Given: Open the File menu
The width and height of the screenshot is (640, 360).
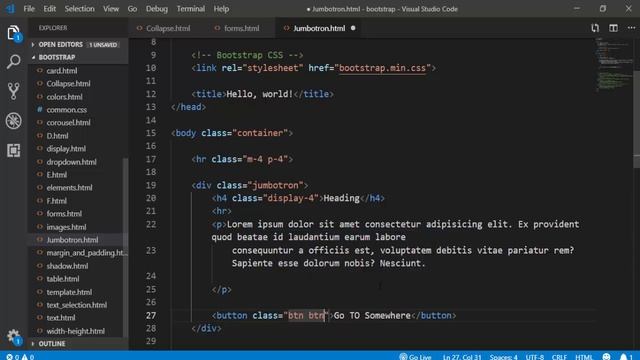Looking at the screenshot, I should tap(29, 9).
